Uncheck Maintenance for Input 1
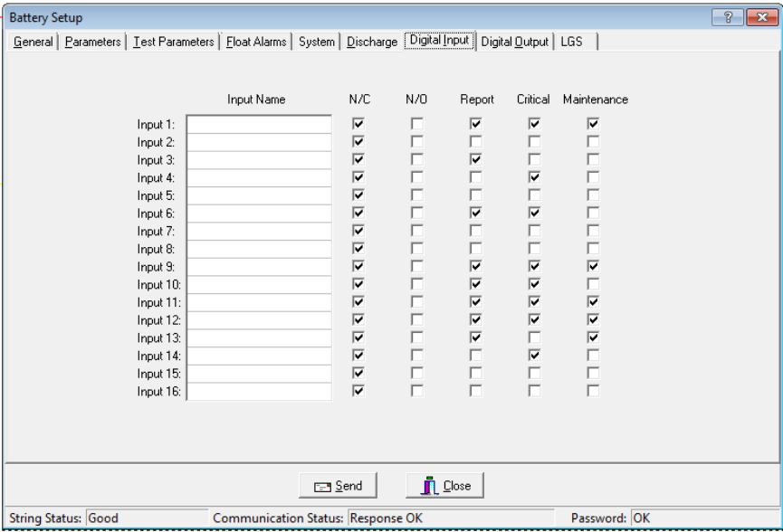 pyautogui.click(x=593, y=124)
